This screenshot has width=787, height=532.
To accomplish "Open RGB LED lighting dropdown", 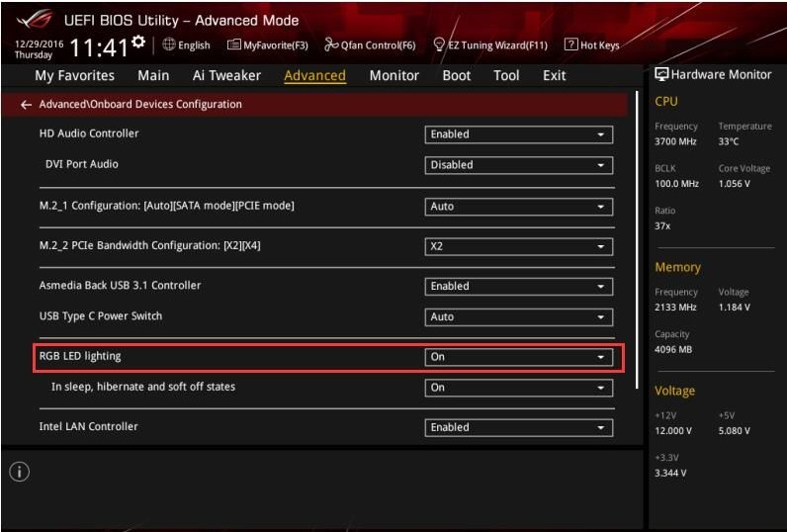I will click(518, 357).
